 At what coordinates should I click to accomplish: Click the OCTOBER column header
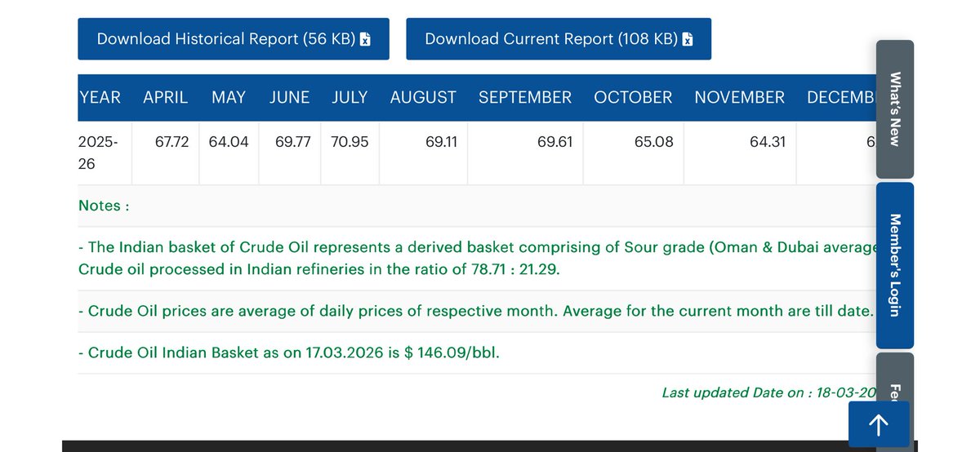pyautogui.click(x=633, y=98)
